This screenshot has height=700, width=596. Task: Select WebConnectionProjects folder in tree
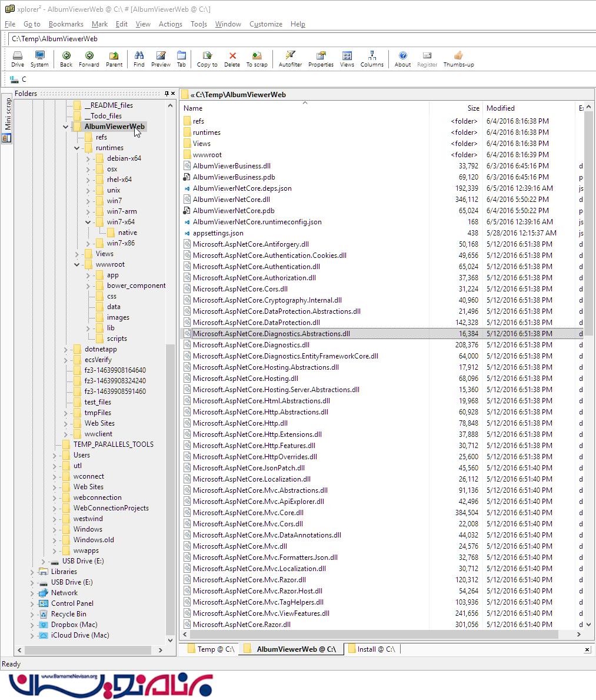(111, 508)
